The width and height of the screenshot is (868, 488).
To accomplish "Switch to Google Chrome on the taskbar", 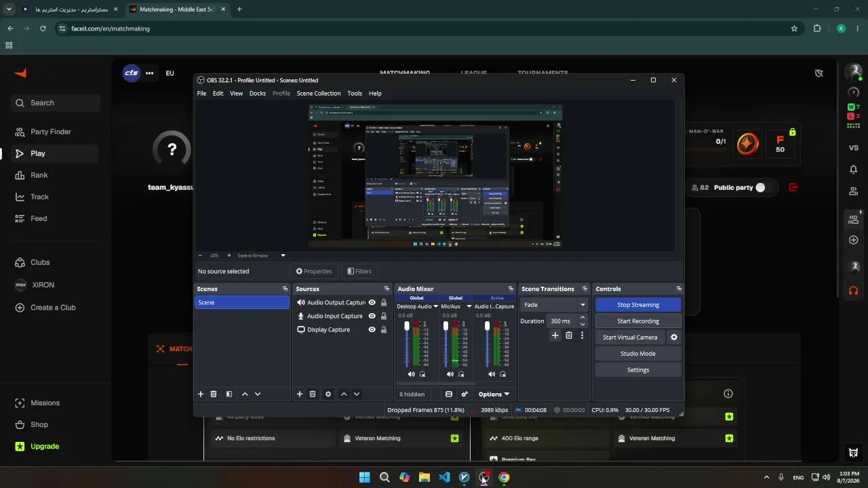I will tap(504, 477).
